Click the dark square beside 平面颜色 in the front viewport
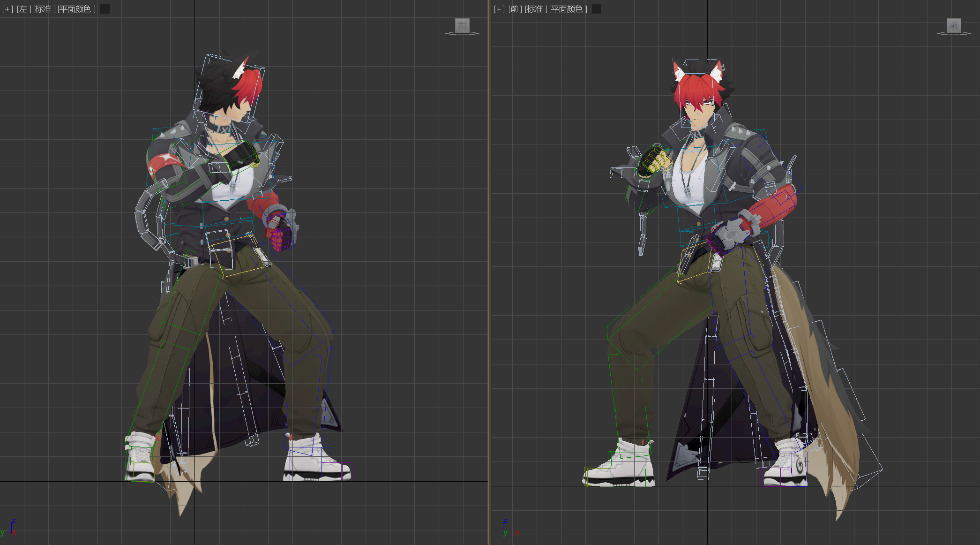Viewport: 980px width, 545px height. click(596, 9)
